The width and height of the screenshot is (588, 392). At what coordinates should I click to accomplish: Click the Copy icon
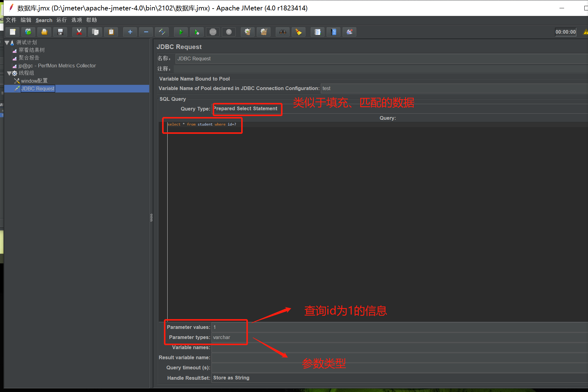(x=95, y=32)
